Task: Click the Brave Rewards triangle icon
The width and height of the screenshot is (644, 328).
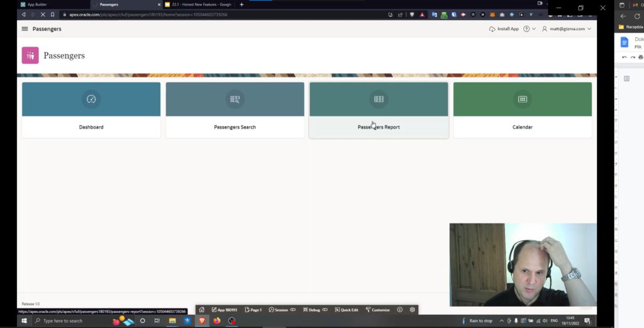Action: tap(422, 14)
